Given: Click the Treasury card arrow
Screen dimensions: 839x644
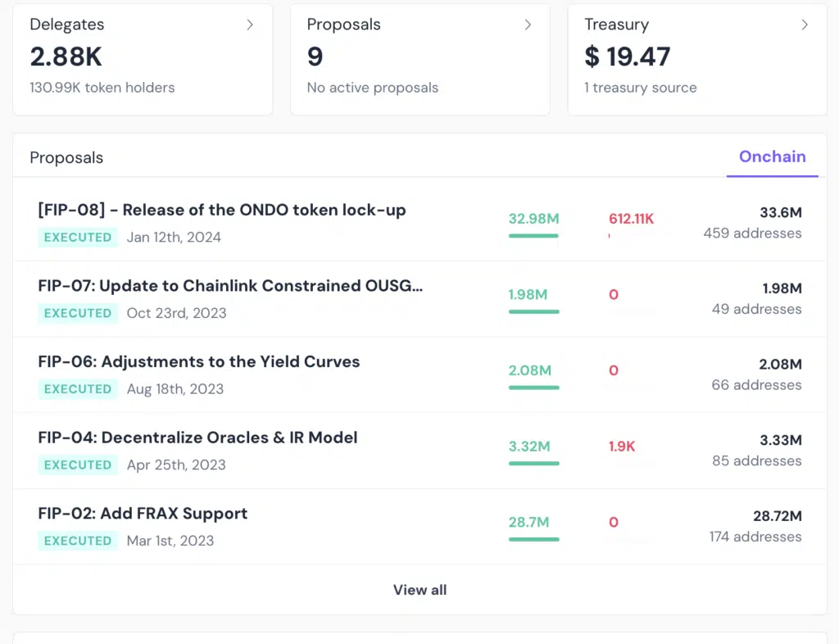Looking at the screenshot, I should 805,25.
